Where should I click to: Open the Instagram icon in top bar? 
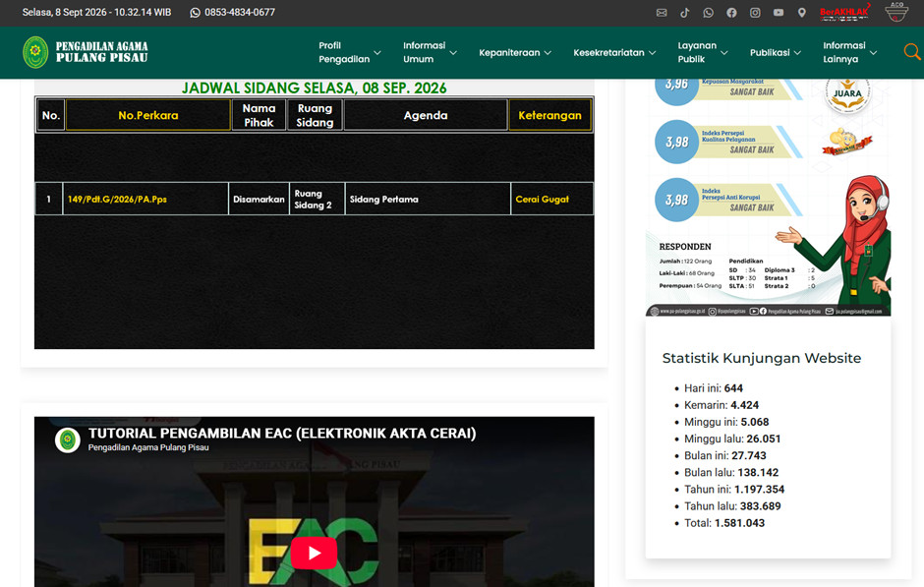pos(755,13)
